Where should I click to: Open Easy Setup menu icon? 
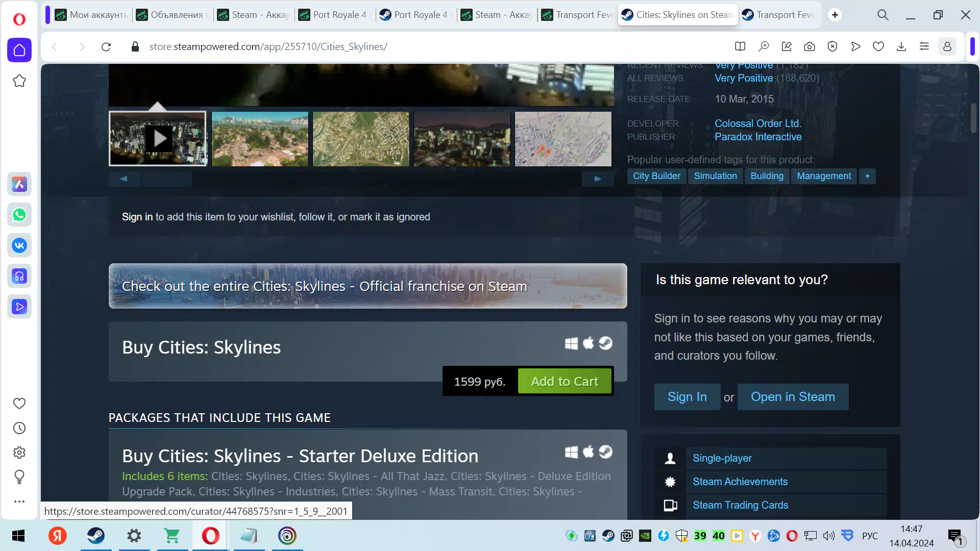click(x=924, y=47)
